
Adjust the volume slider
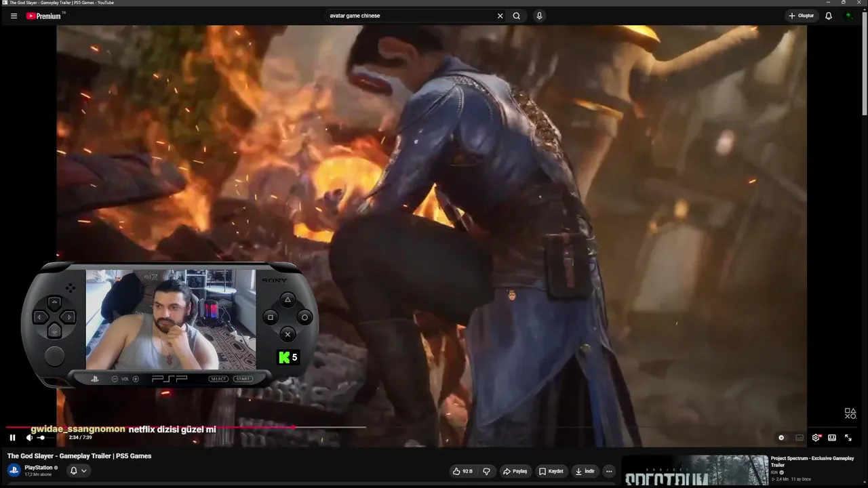pyautogui.click(x=46, y=438)
